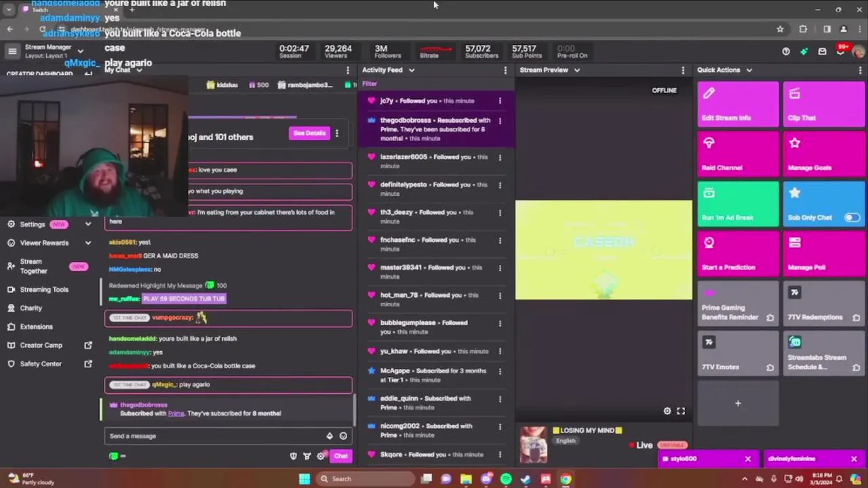The image size is (868, 488).
Task: Open Stream Preview panel options kebab
Action: (683, 70)
